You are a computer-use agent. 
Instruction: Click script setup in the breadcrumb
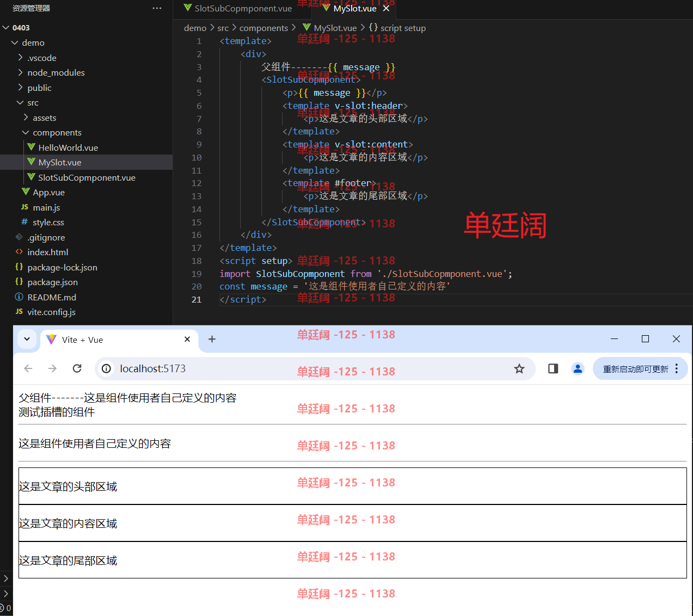(x=403, y=28)
